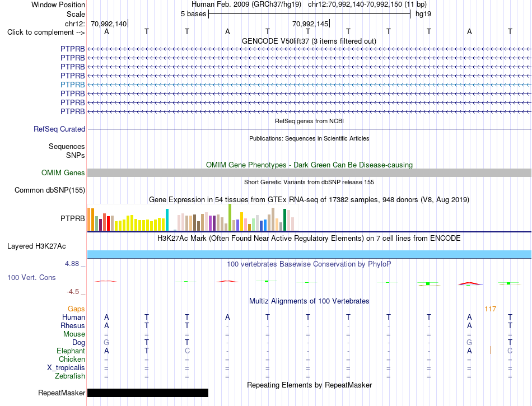Click the orange insertion bar in Elephant row
This screenshot has width=532, height=406.
[x=491, y=350]
